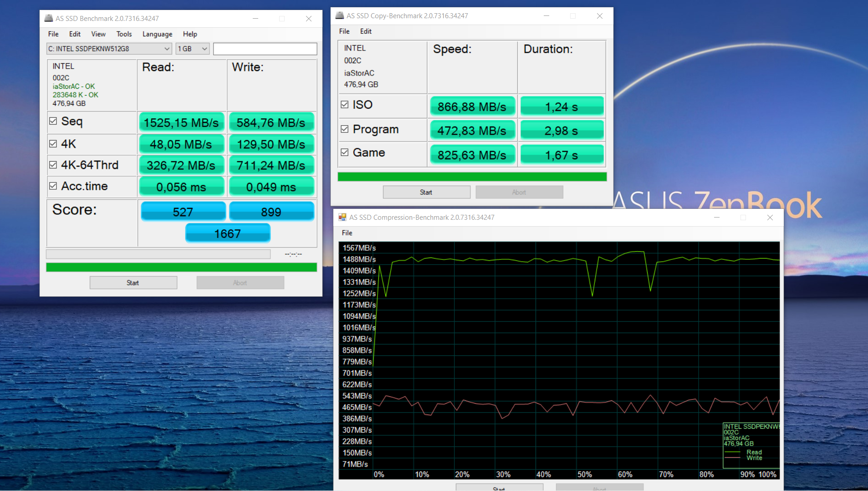
Task: Close the Compression-Benchmark window
Action: 770,218
